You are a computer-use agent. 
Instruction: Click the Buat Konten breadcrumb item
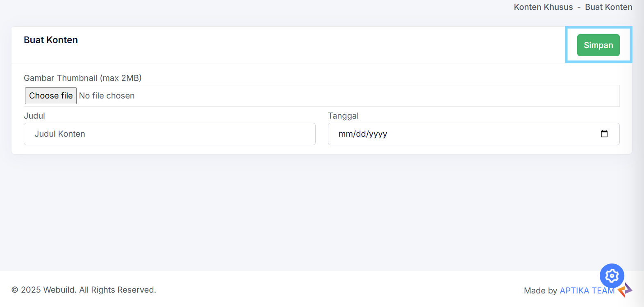coord(608,7)
